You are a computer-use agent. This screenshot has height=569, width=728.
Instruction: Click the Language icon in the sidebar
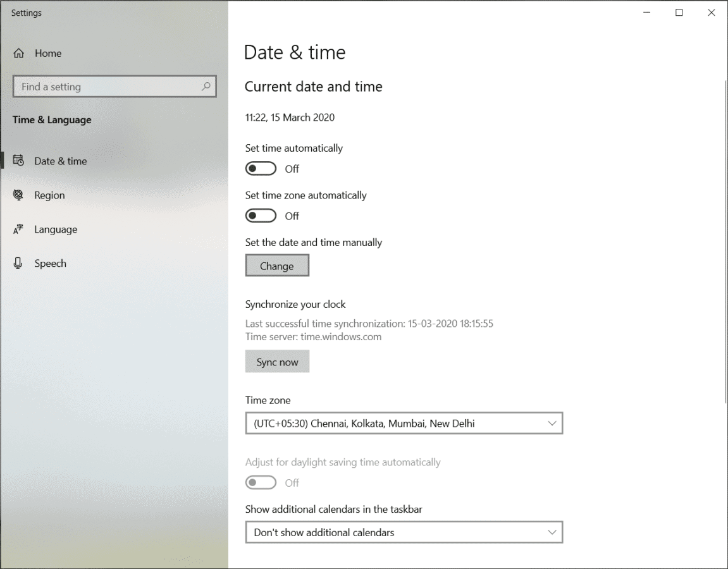[19, 229]
